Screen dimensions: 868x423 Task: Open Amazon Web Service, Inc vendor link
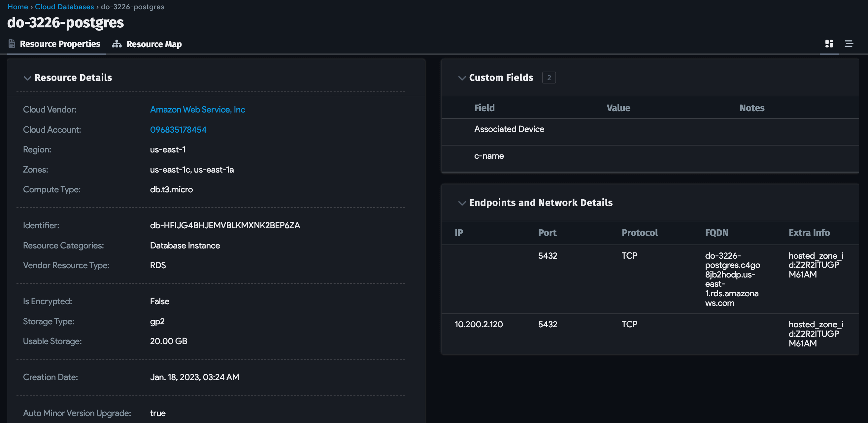pyautogui.click(x=197, y=110)
